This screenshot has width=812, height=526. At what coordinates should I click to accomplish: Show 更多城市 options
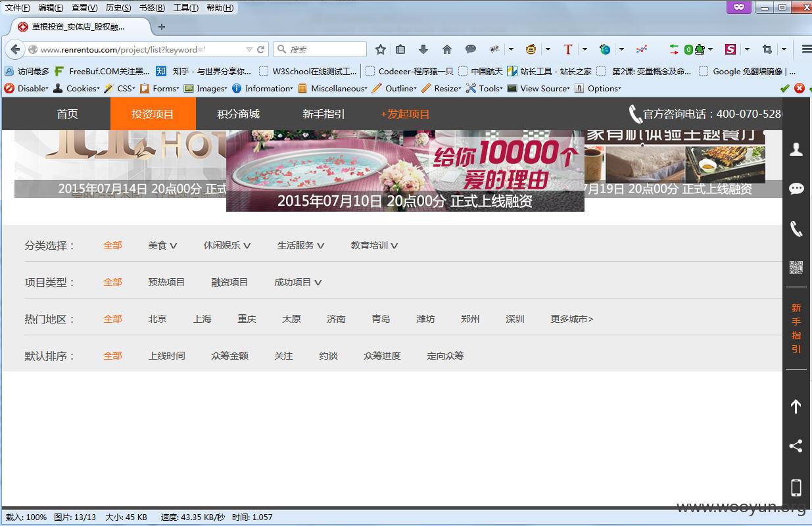571,319
